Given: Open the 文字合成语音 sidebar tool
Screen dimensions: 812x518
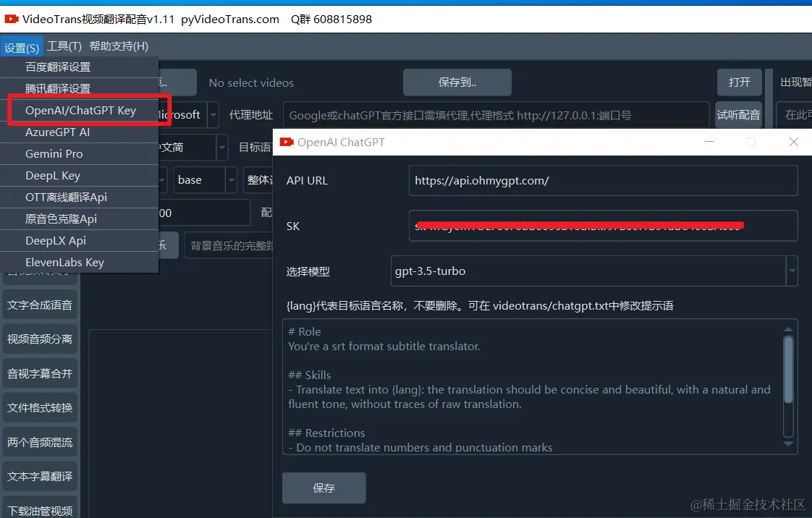Looking at the screenshot, I should pos(40,305).
